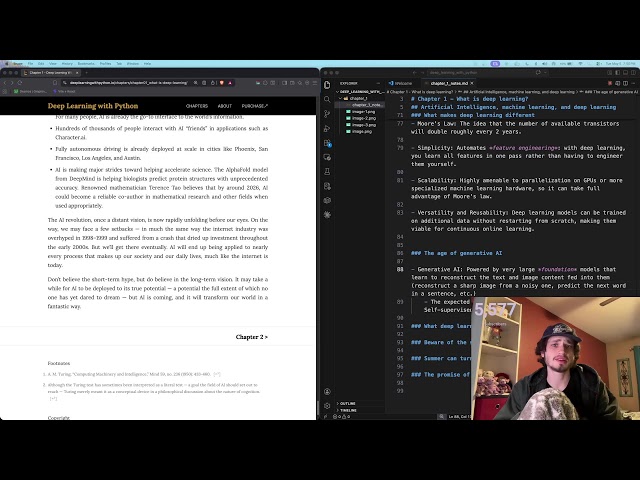Open VS Code Accounts icon
The height and width of the screenshot is (480, 640).
(x=327, y=391)
